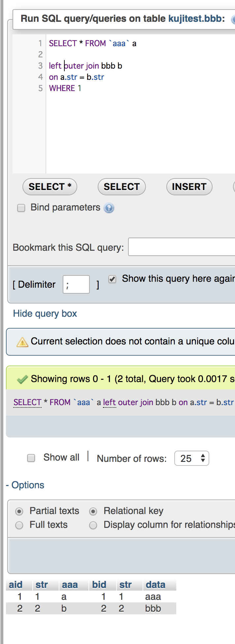Click the Delimiter input field
Viewport: 235px width, 644px height.
click(x=76, y=284)
